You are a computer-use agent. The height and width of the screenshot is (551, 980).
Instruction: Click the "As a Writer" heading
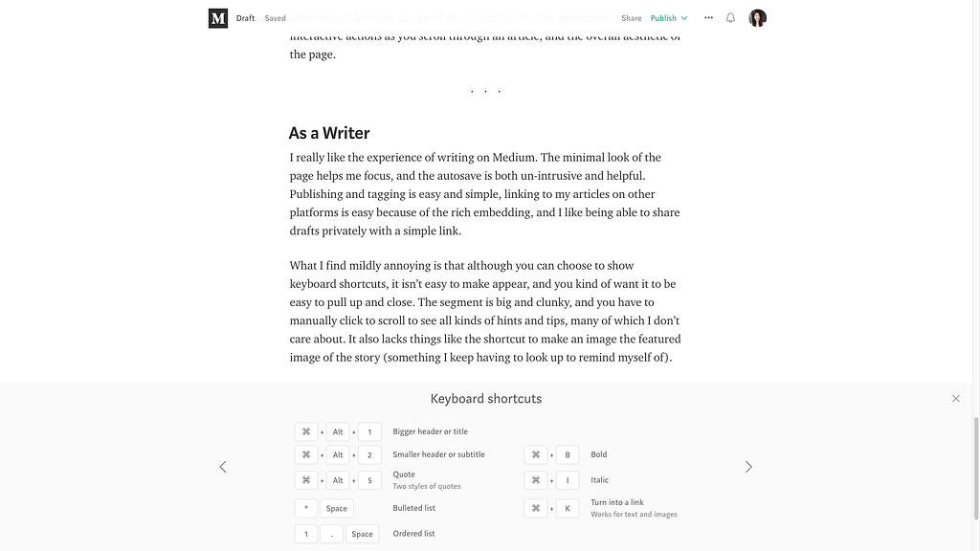(329, 133)
